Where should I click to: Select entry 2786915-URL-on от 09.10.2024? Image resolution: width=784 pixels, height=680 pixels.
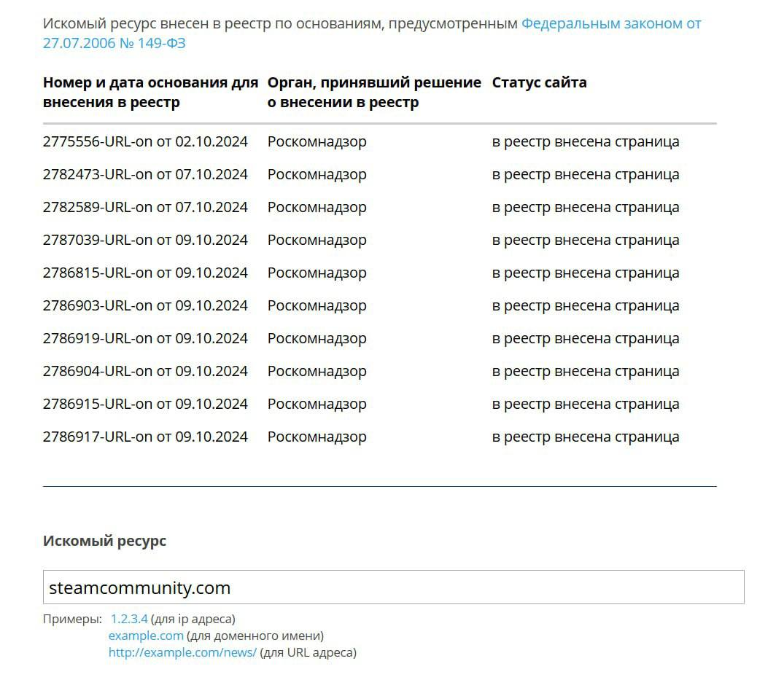click(x=145, y=404)
